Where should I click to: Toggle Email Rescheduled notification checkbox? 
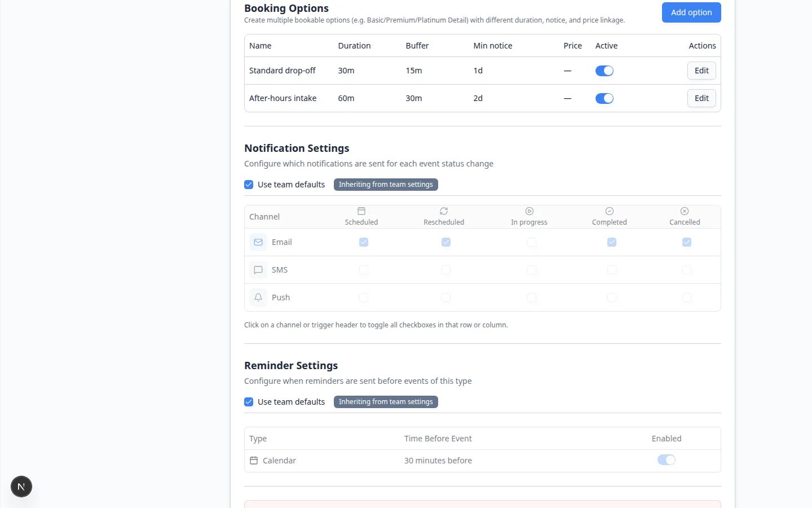pyautogui.click(x=446, y=242)
